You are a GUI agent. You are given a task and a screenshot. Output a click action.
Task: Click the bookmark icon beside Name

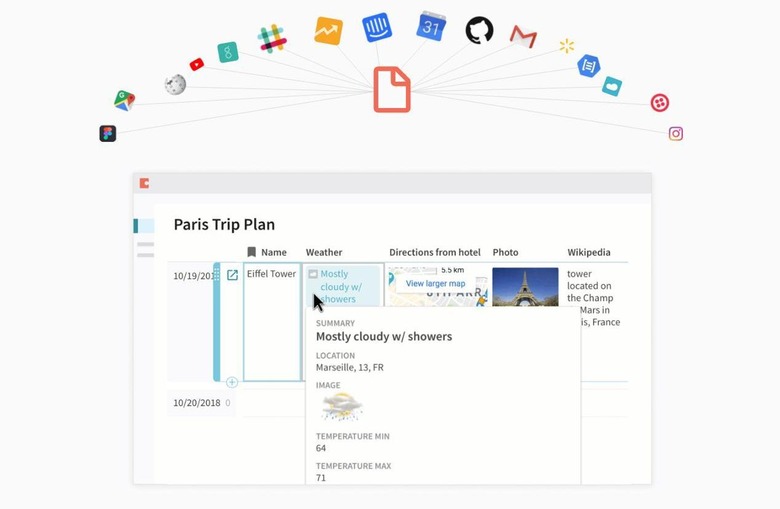click(x=252, y=252)
